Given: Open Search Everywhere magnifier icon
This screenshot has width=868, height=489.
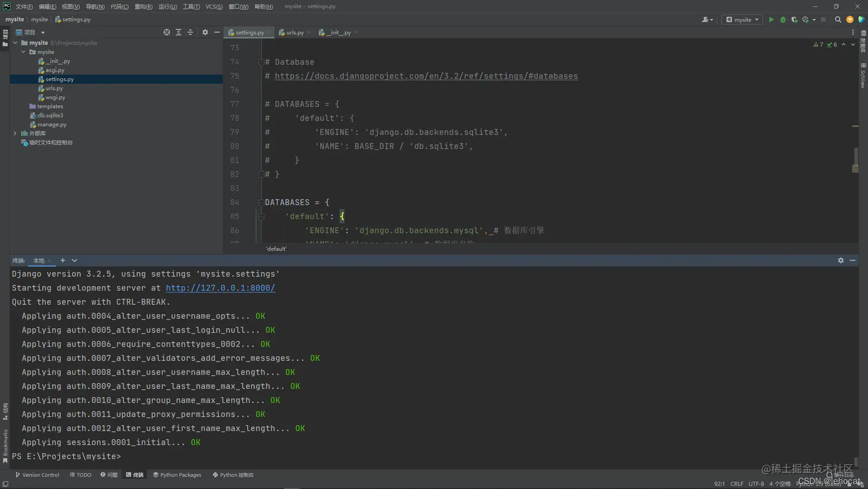Looking at the screenshot, I should tap(838, 20).
